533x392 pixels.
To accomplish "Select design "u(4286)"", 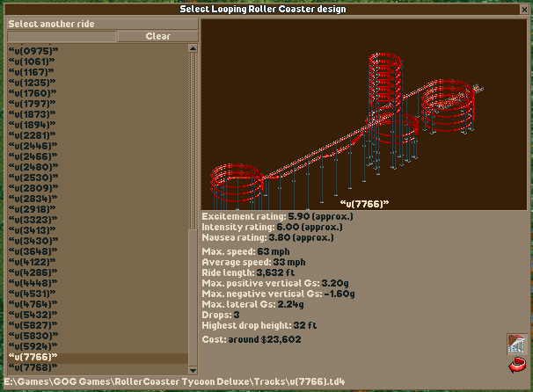I will (98, 272).
